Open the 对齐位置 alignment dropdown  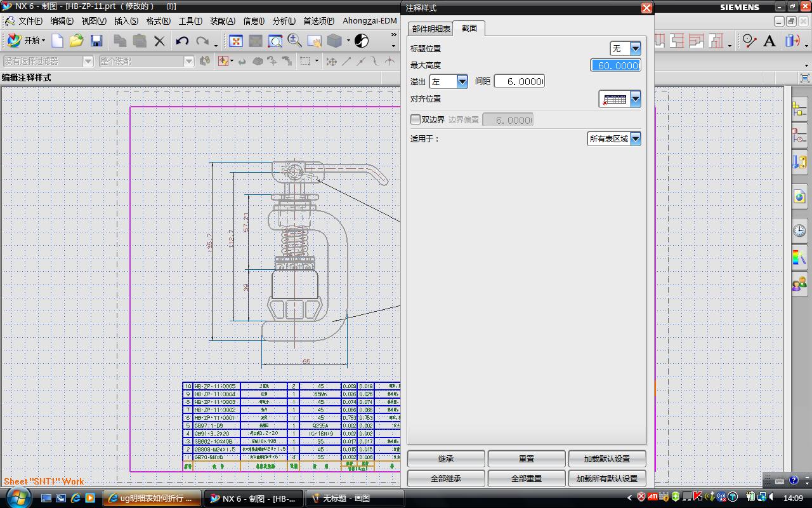pos(635,99)
